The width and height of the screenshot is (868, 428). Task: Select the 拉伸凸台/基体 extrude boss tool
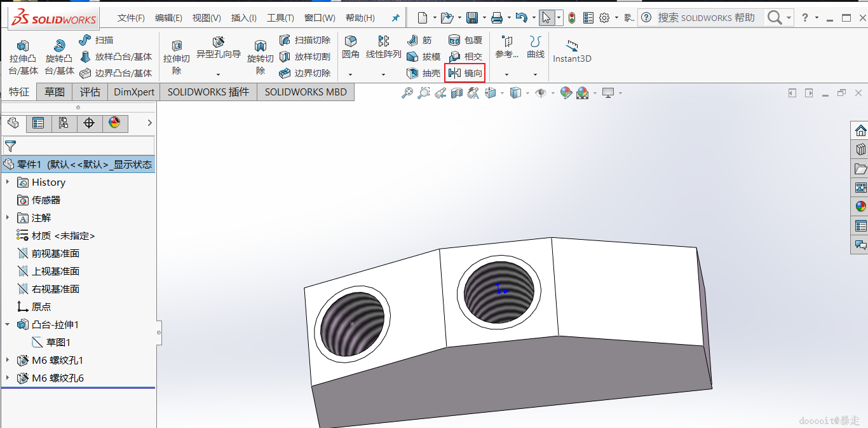tap(23, 57)
